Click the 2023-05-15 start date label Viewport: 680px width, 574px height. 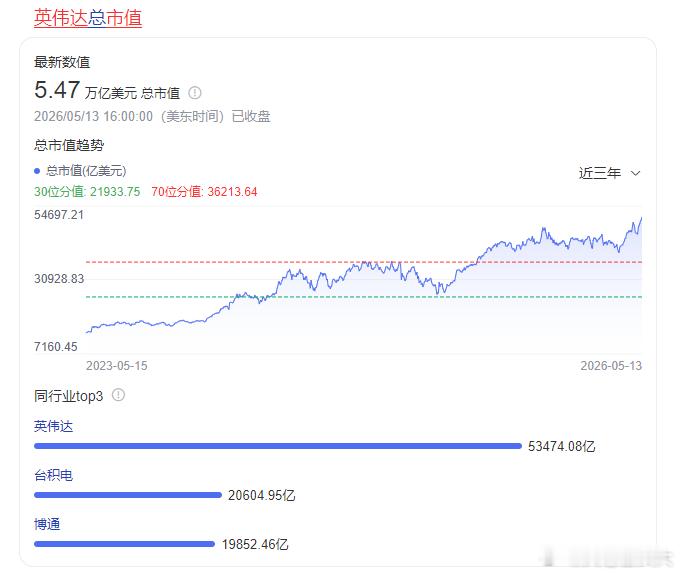pos(117,366)
